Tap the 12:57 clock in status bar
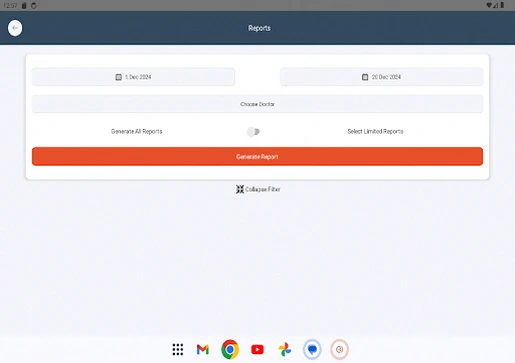This screenshot has height=363, width=515. (x=10, y=6)
